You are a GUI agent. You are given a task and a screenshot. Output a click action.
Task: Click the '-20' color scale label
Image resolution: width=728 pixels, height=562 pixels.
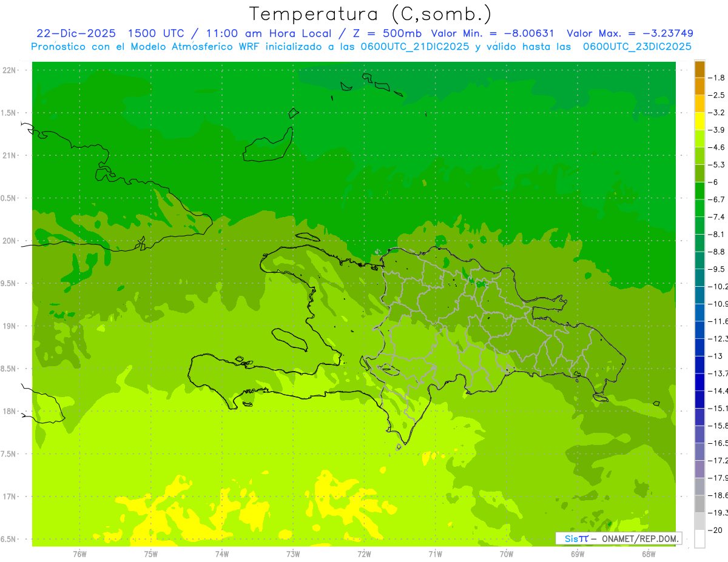click(x=715, y=530)
